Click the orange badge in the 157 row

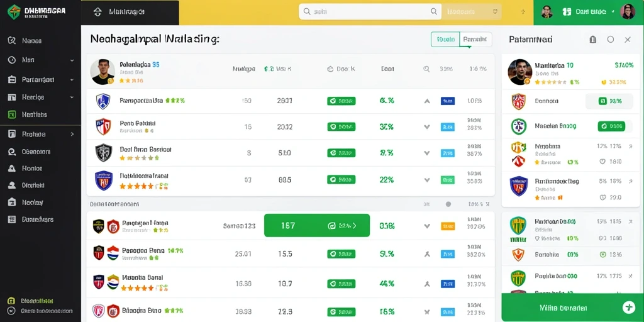448,226
